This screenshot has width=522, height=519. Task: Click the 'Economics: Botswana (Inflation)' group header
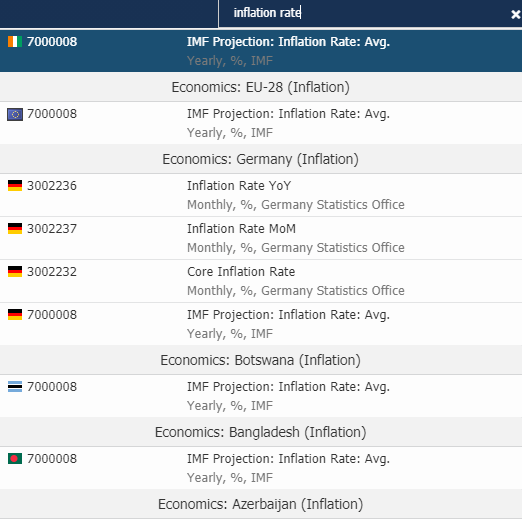pyautogui.click(x=261, y=360)
